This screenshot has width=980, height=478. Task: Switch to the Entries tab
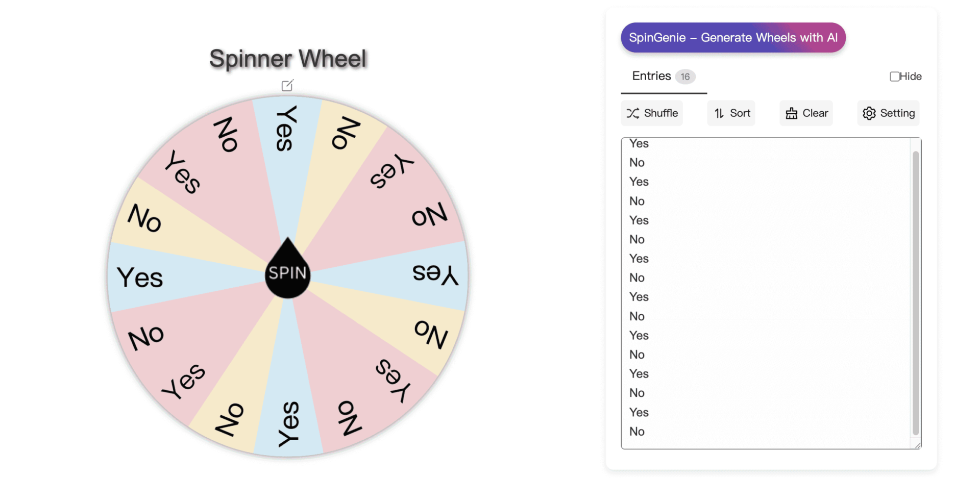[651, 77]
